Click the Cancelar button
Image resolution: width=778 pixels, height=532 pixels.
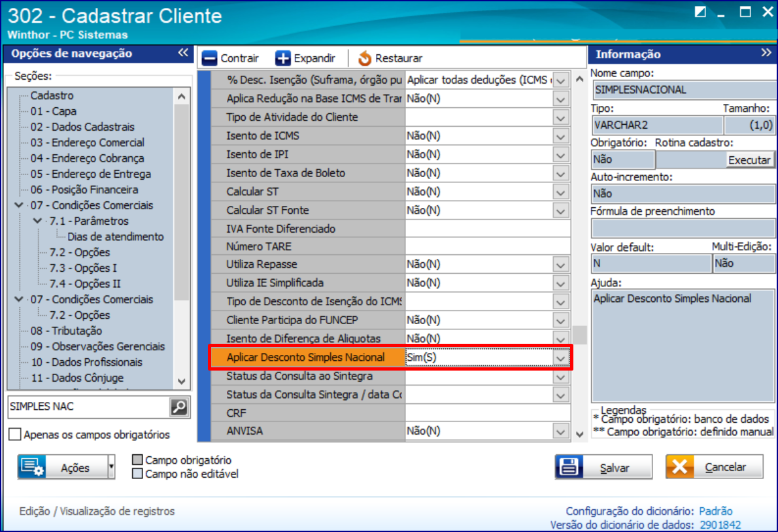[x=715, y=467]
